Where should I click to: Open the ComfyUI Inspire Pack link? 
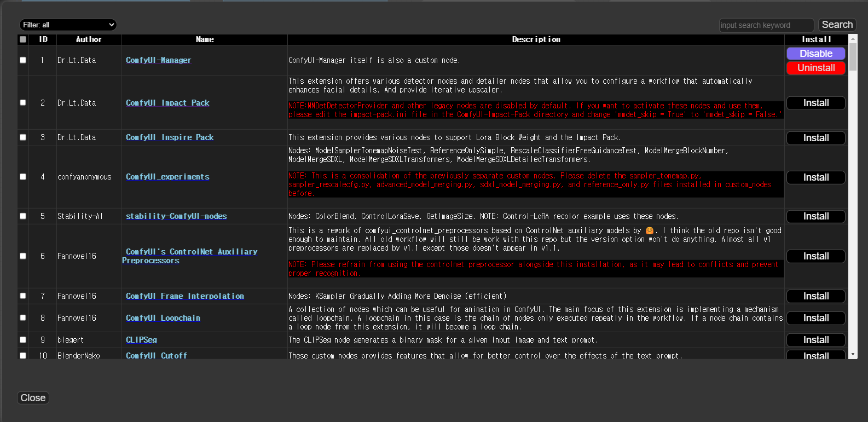click(170, 137)
